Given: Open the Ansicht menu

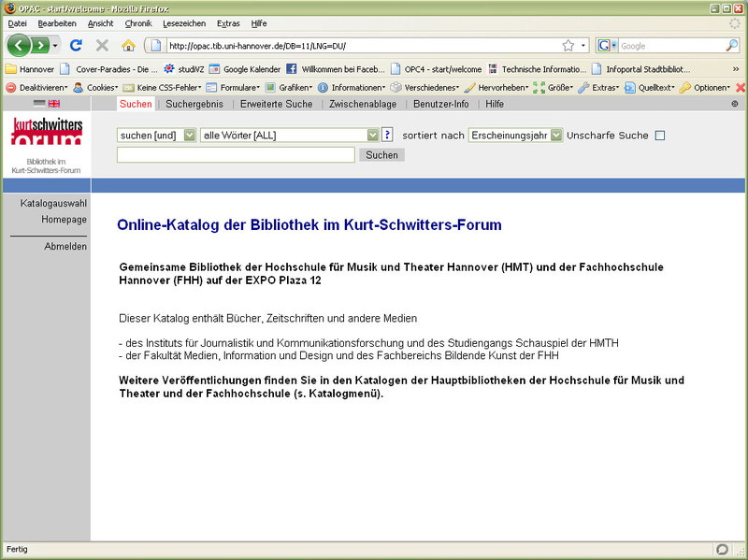Looking at the screenshot, I should click(x=101, y=23).
